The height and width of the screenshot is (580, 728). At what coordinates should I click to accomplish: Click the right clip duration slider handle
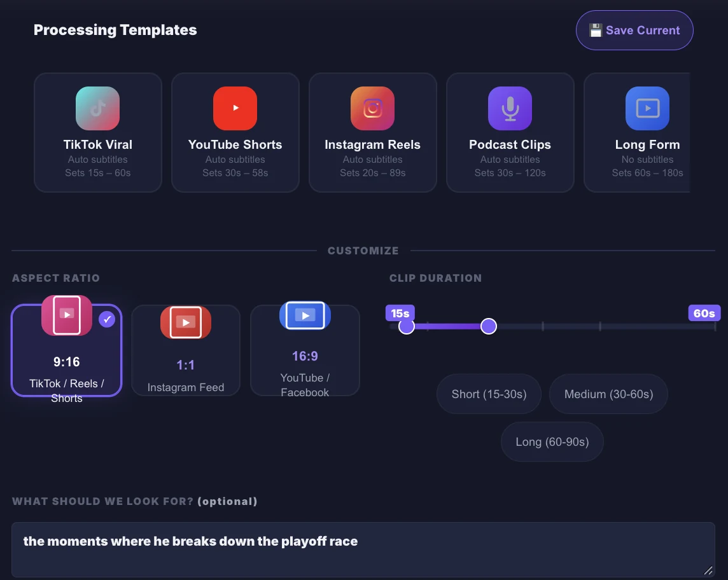click(489, 326)
